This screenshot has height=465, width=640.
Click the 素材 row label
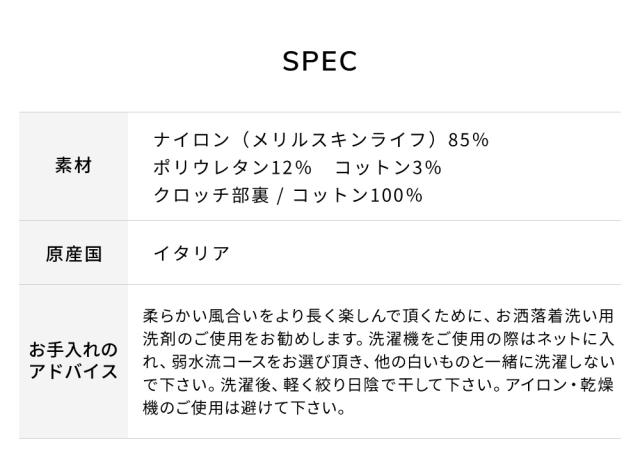pos(74,167)
